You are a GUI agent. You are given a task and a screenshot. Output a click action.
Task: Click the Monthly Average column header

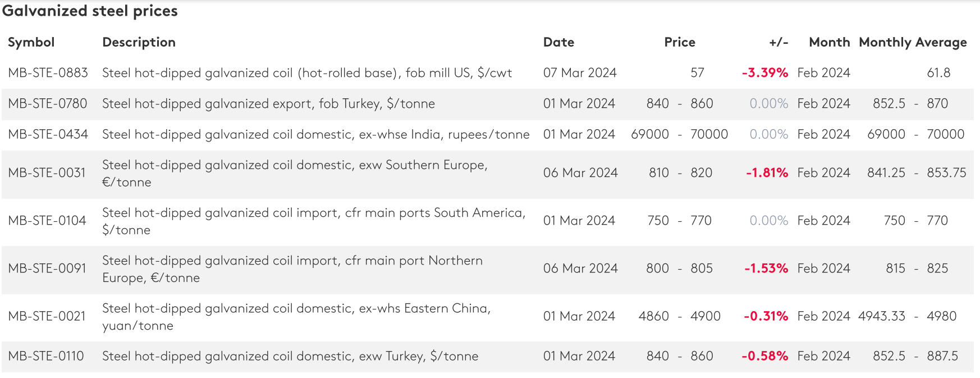coord(913,42)
